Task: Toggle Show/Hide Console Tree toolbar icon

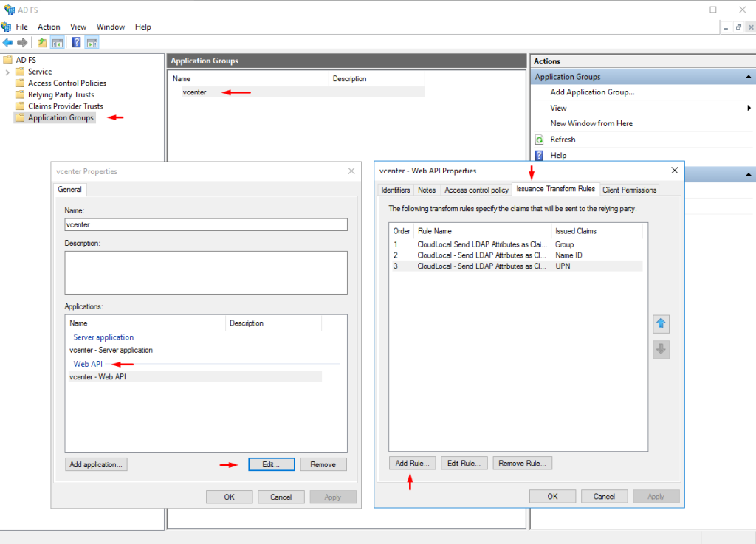Action: click(x=57, y=43)
